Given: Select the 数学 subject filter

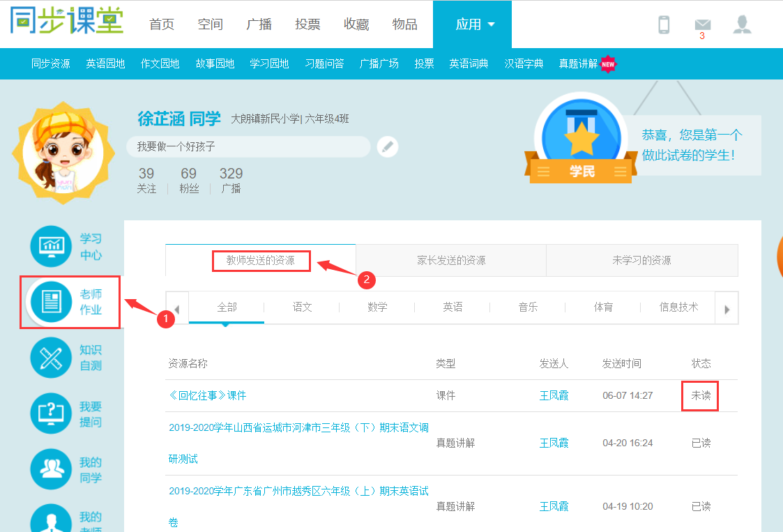Looking at the screenshot, I should [x=377, y=307].
